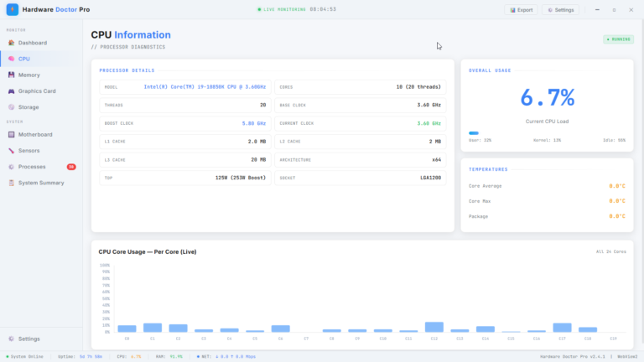Open the Settings label in the sidebar bottom

pos(29,339)
